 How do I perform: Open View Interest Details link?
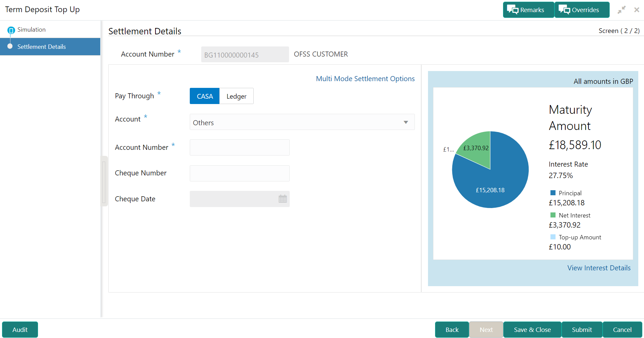[x=599, y=268]
